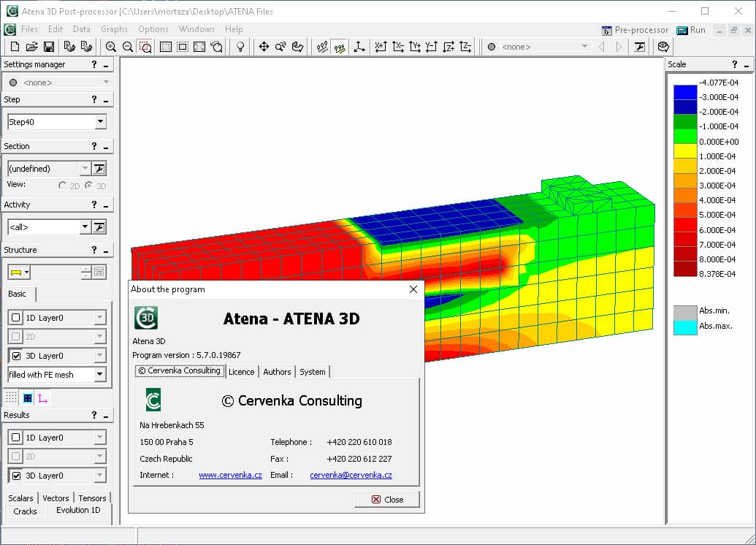Click the X+ view orientation icon
This screenshot has height=545, width=756.
[x=381, y=46]
